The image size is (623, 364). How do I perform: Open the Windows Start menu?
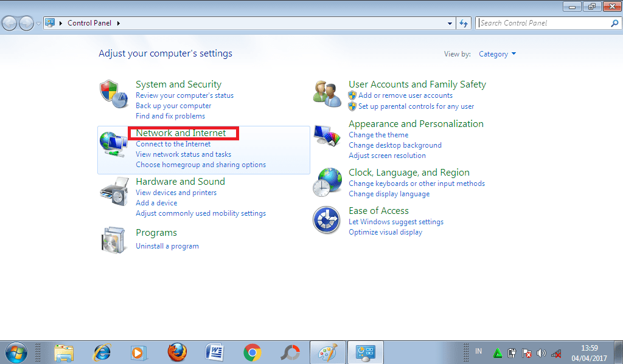pyautogui.click(x=16, y=352)
